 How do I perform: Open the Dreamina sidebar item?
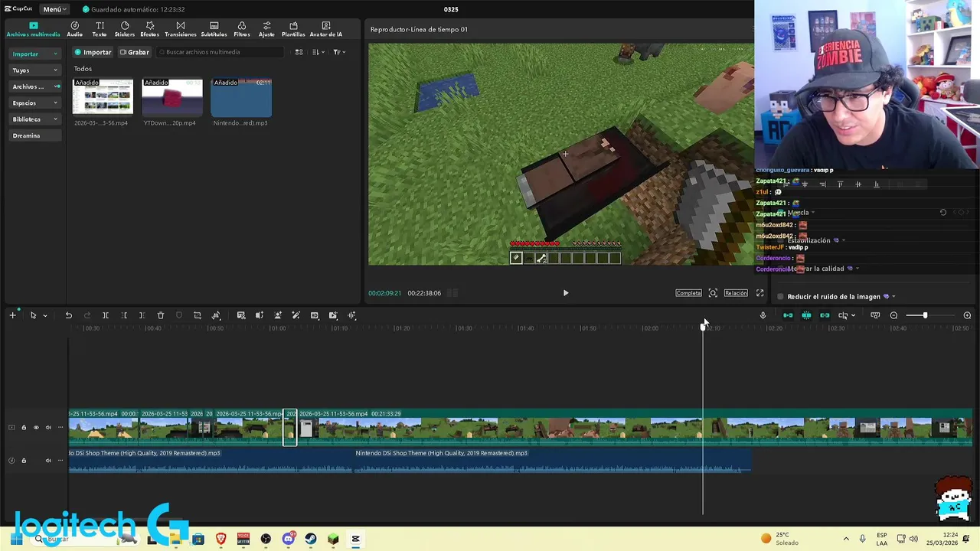(34, 135)
